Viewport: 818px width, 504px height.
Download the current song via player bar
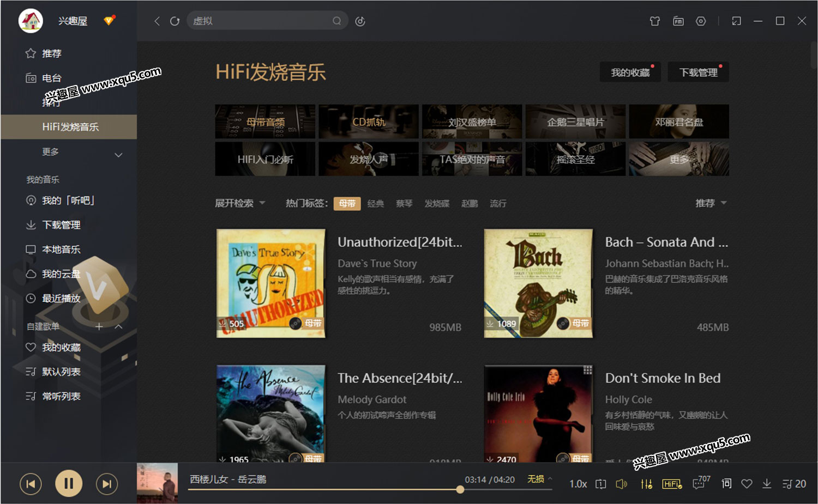point(767,484)
